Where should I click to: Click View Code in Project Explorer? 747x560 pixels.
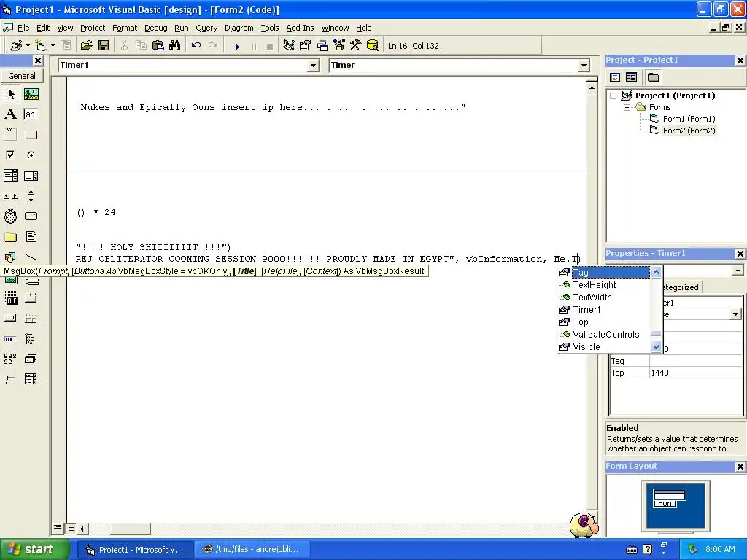click(615, 77)
